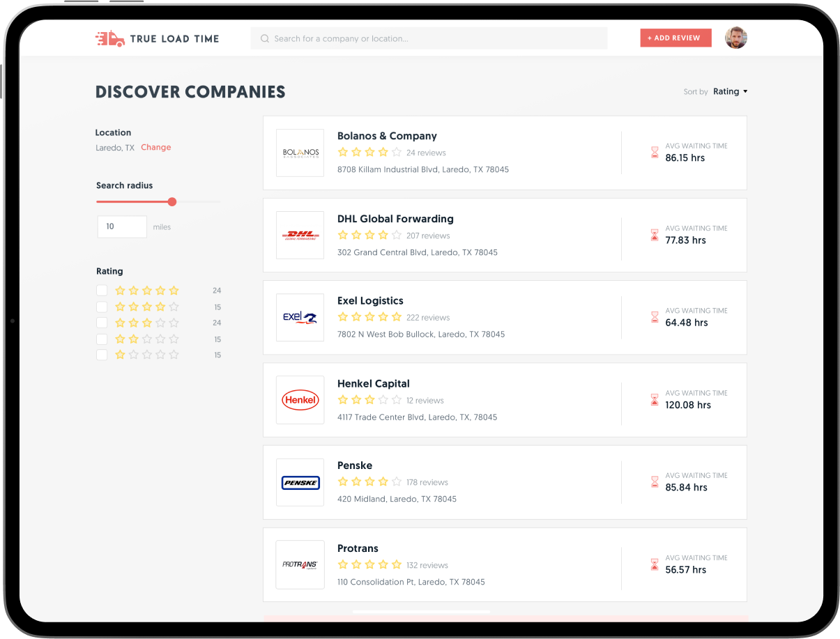The height and width of the screenshot is (639, 840).
Task: Open the Exel Logistics company title
Action: tap(370, 301)
